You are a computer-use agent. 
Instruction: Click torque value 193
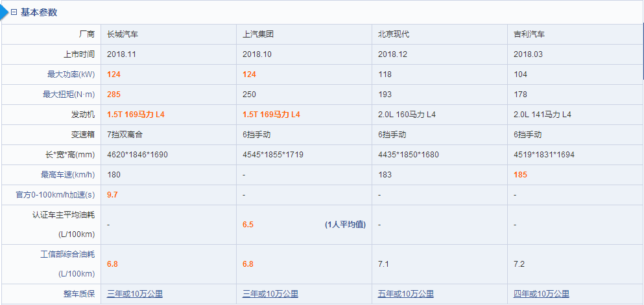pyautogui.click(x=385, y=95)
